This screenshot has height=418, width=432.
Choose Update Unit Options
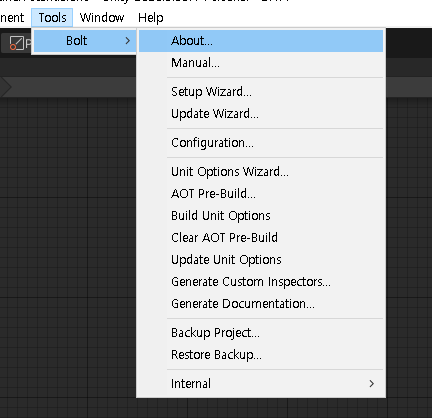click(261, 260)
